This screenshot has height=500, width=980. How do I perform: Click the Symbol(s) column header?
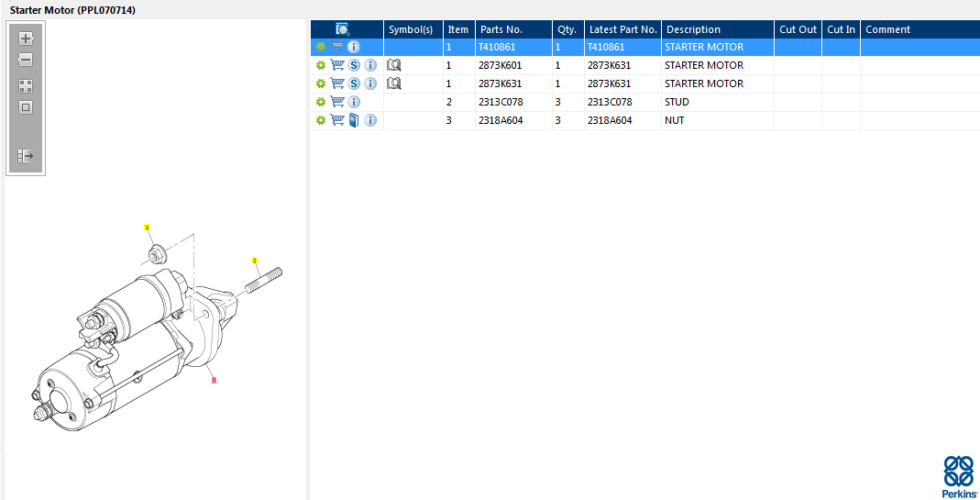pos(413,29)
